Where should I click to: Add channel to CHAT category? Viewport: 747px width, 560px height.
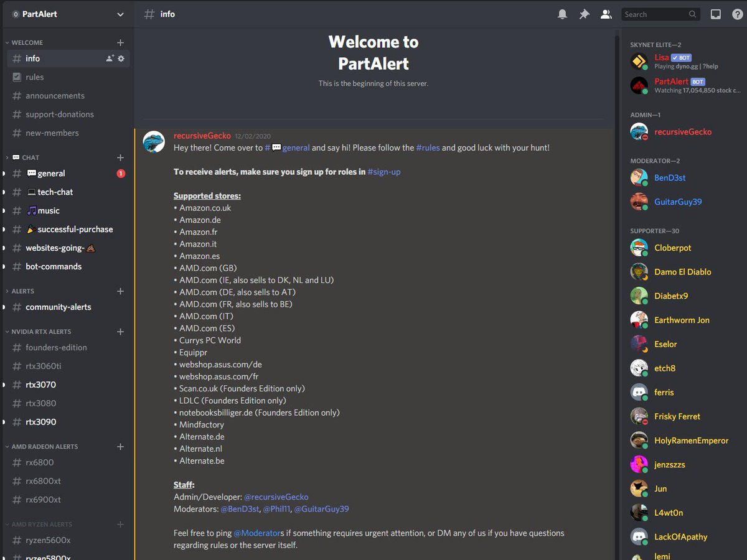tap(120, 157)
